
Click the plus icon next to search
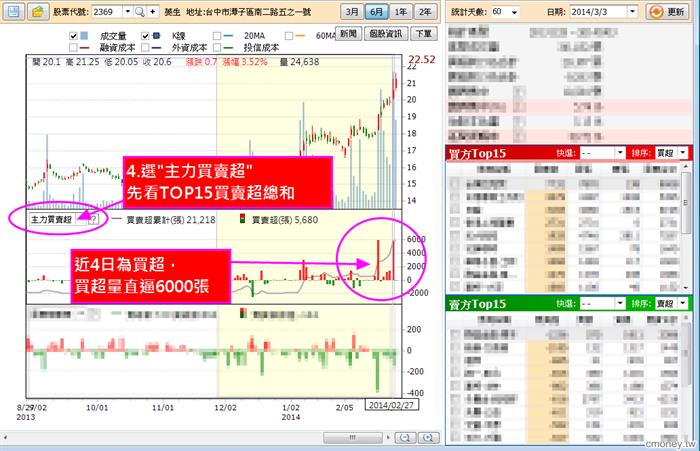(x=153, y=12)
